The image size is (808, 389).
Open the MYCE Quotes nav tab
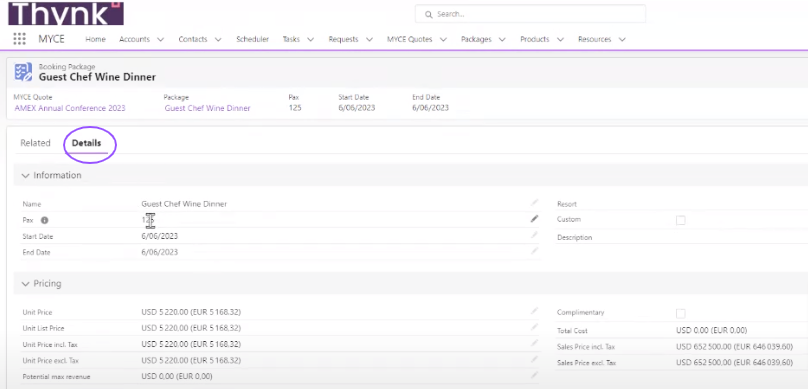tap(410, 39)
